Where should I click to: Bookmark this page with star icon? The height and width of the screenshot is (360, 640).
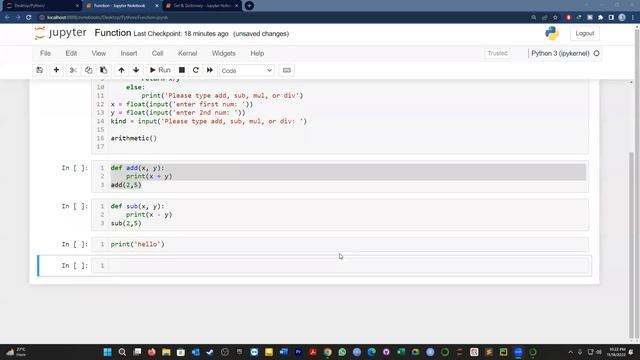tap(555, 18)
